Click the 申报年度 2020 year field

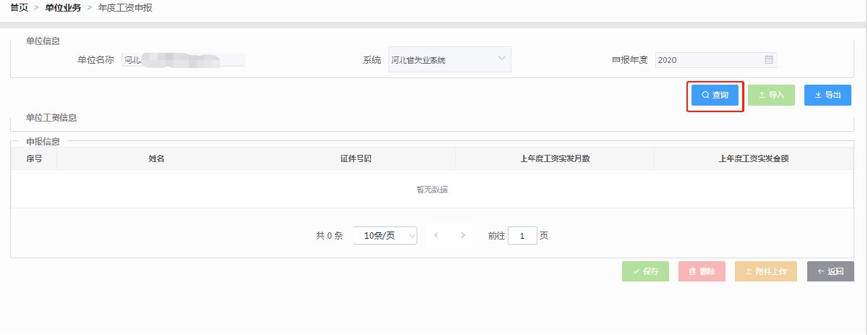tap(716, 60)
